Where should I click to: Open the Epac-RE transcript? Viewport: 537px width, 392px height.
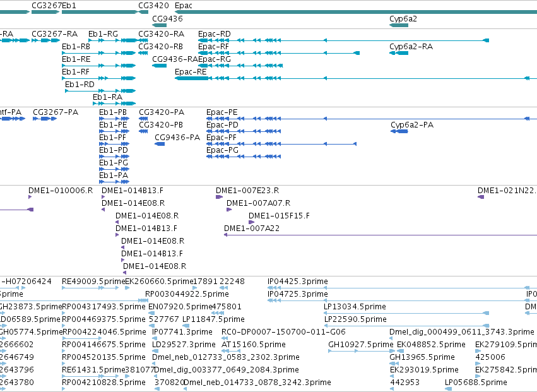(356, 78)
